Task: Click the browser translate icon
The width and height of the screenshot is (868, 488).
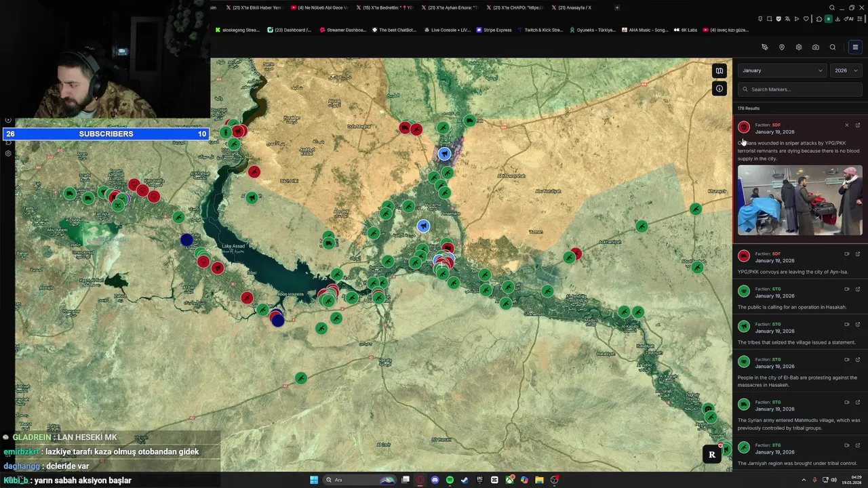Action: pyautogui.click(x=787, y=19)
